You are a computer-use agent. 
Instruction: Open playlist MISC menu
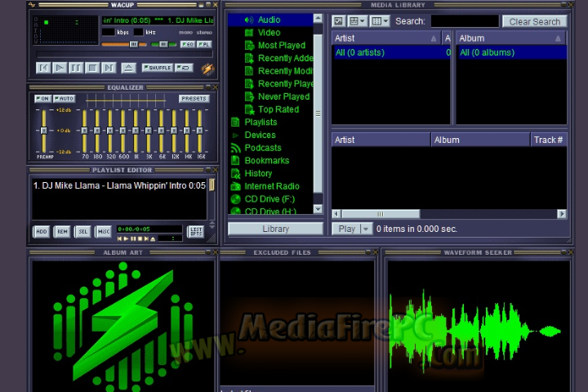(x=104, y=232)
